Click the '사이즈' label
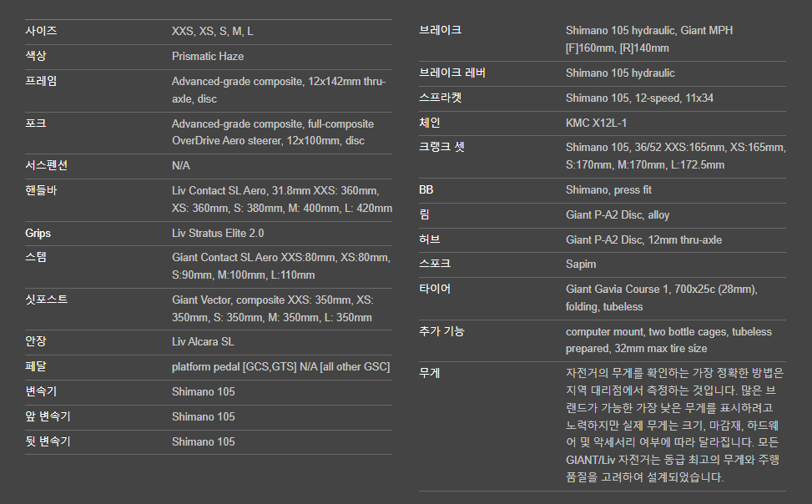This screenshot has height=504, width=812. 41,31
